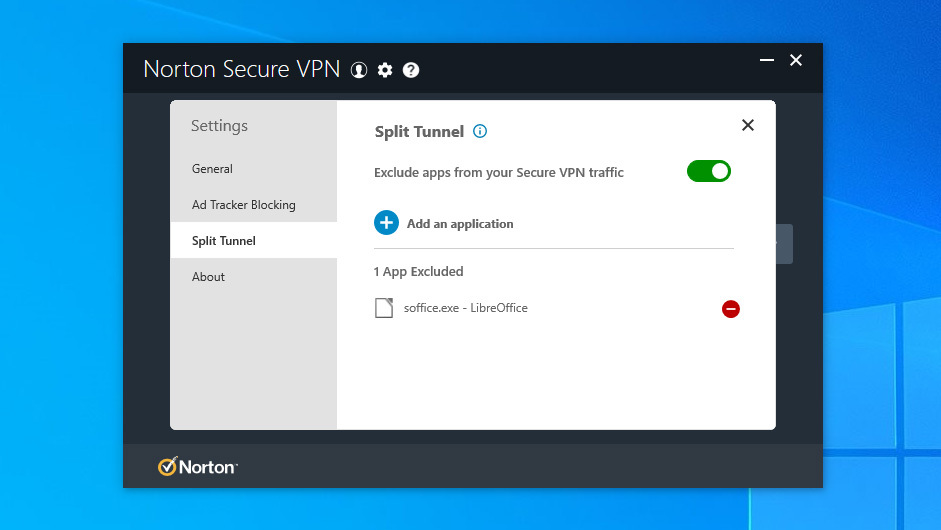941x530 pixels.
Task: Click the Settings sidebar heading
Action: pyautogui.click(x=219, y=125)
